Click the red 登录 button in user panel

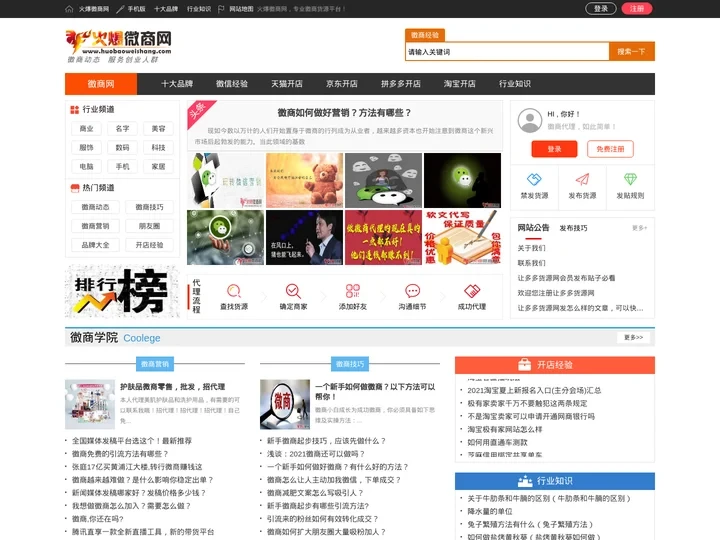tap(554, 149)
